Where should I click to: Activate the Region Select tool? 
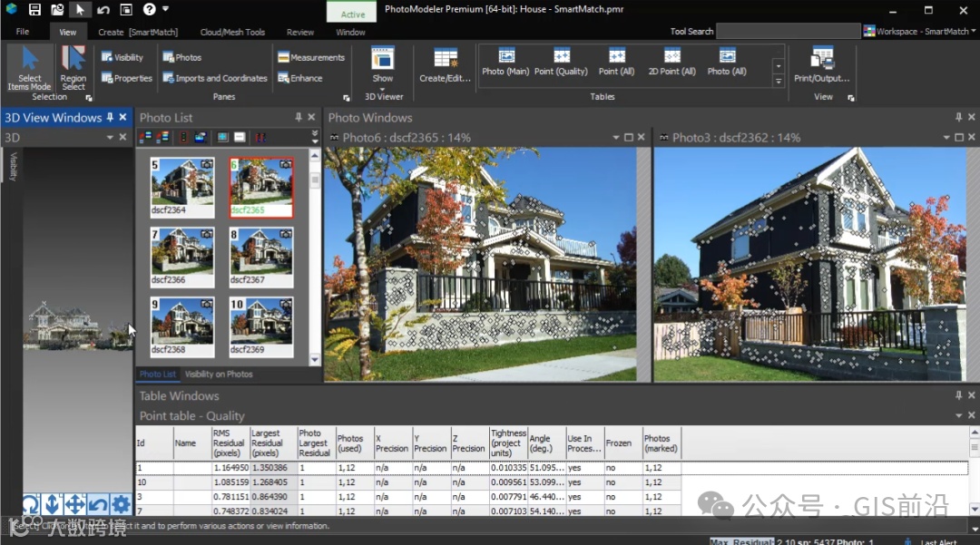tap(73, 69)
